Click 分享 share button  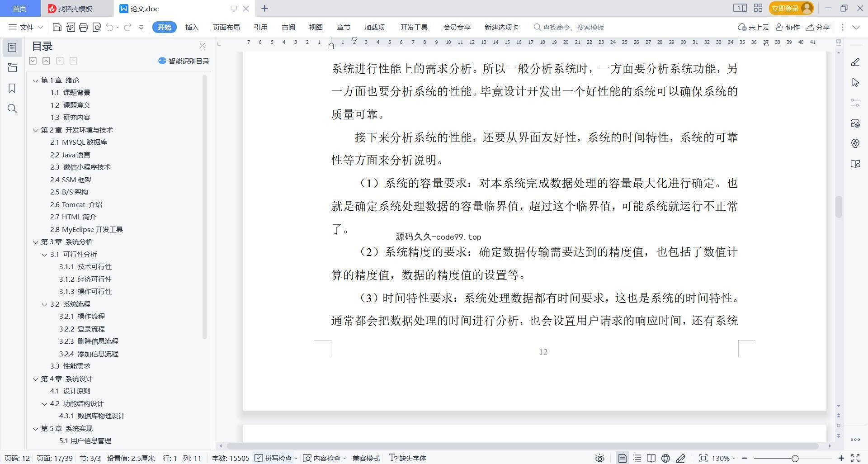(x=818, y=28)
